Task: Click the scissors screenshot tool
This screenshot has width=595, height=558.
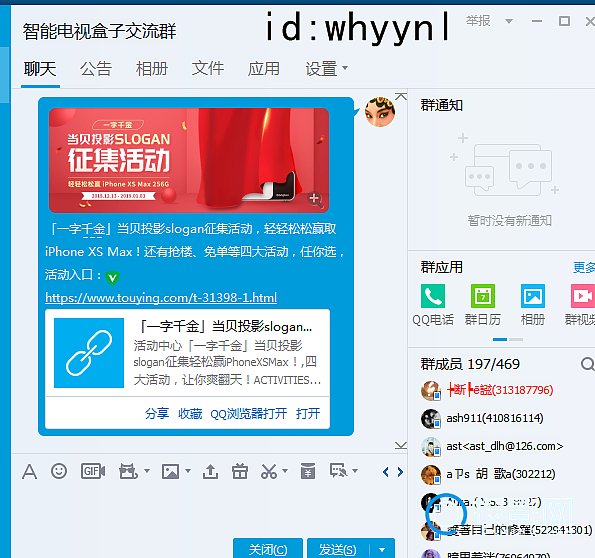Action: (x=269, y=471)
